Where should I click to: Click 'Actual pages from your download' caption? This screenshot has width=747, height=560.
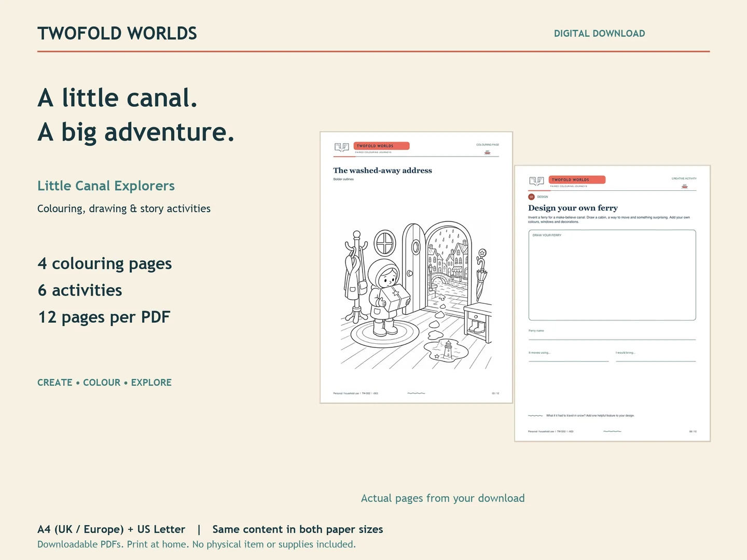click(443, 498)
